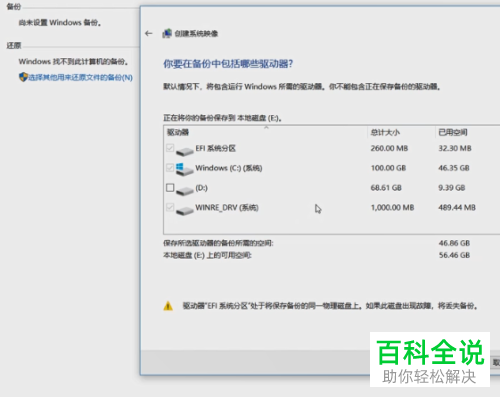Open 选择其他用来还原文件的备份(N) link
500x397 pixels.
(80, 77)
